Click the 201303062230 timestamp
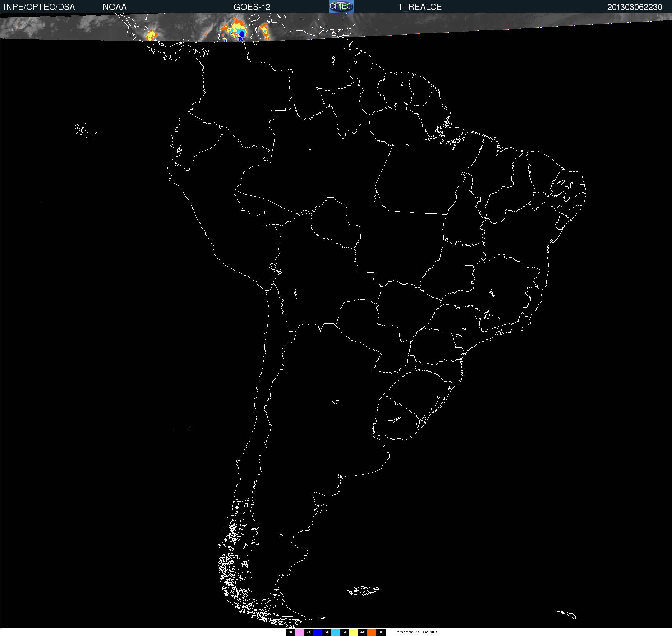This screenshot has height=636, width=672. (x=635, y=7)
